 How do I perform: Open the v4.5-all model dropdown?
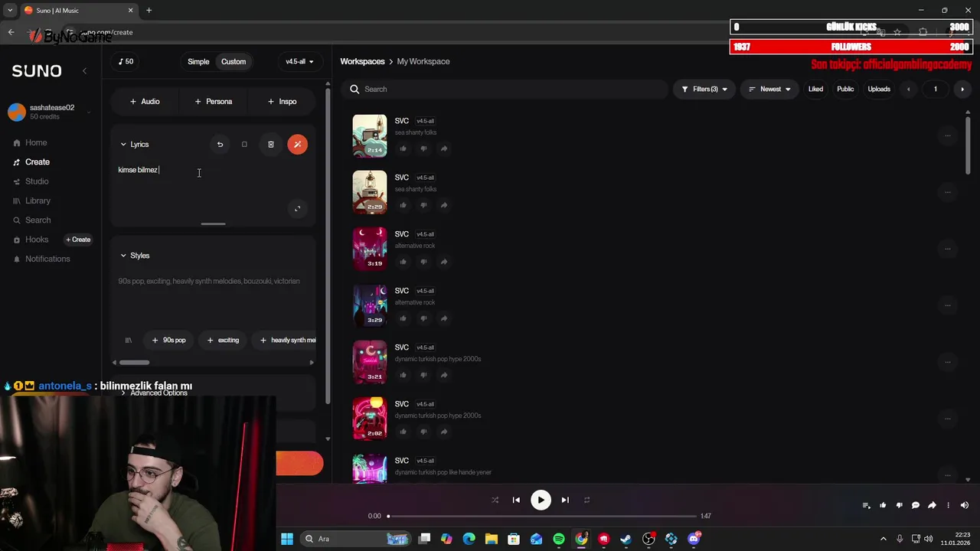pos(299,61)
